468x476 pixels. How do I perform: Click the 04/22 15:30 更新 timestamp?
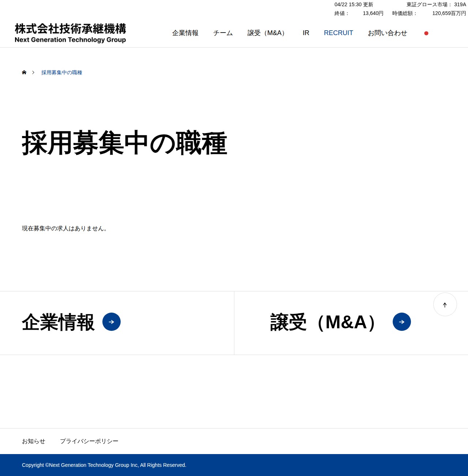354,4
